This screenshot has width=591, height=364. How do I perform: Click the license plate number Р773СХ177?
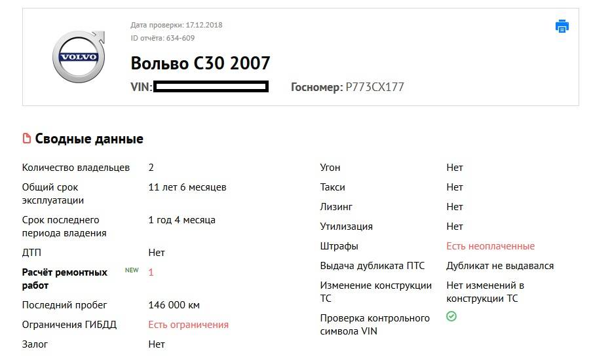(x=375, y=87)
